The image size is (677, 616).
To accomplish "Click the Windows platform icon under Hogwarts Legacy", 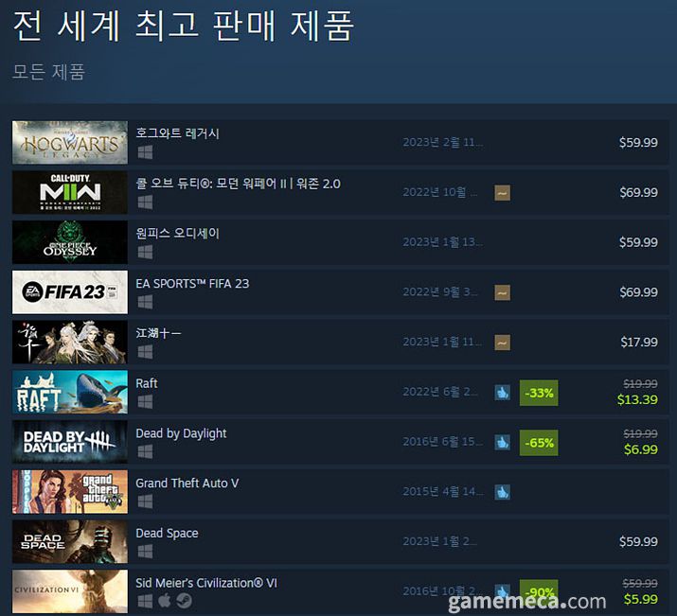I will click(x=145, y=152).
